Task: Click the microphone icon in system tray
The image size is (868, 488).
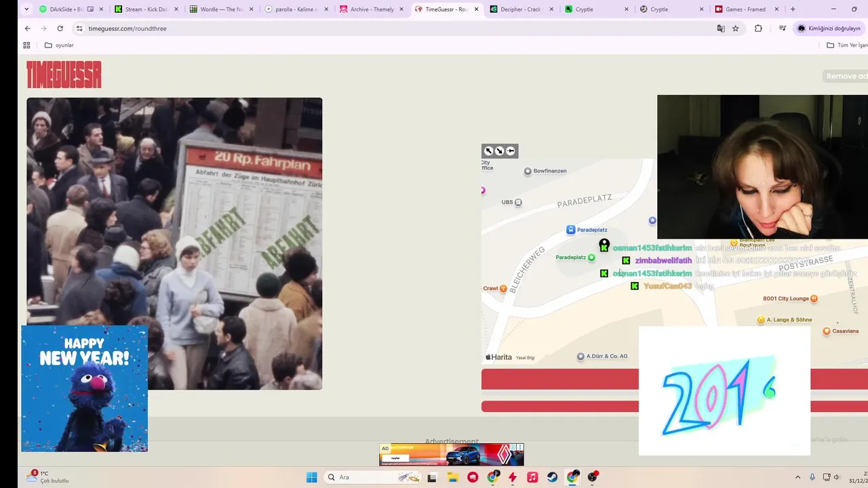Action: 812,477
